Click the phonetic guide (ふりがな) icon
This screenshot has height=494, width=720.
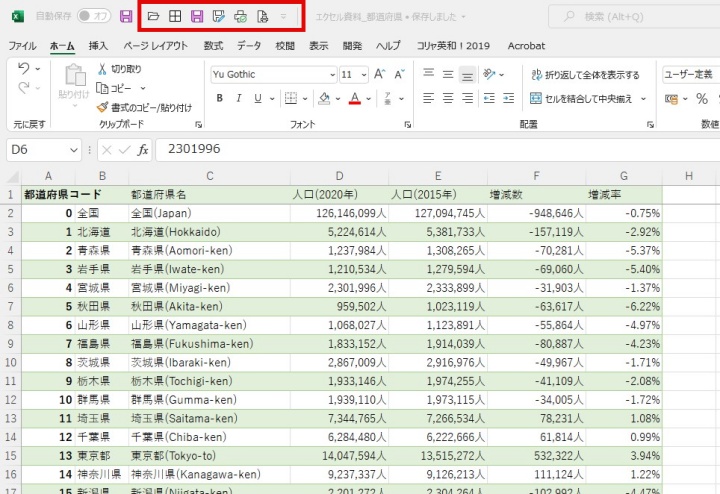[388, 98]
